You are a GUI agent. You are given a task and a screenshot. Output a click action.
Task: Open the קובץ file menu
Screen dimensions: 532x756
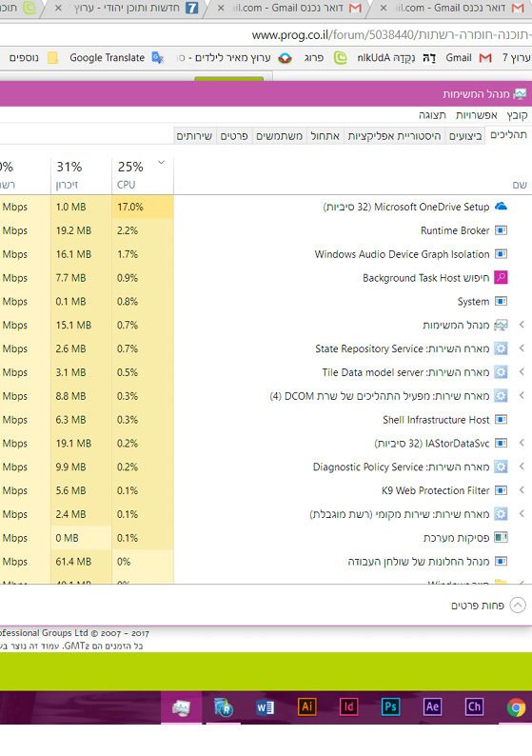[x=517, y=115]
